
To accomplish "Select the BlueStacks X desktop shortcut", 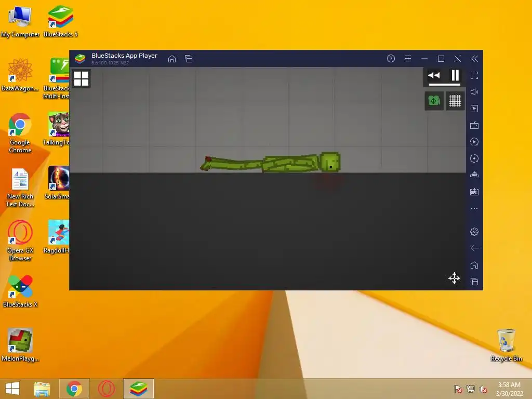I will point(20,291).
